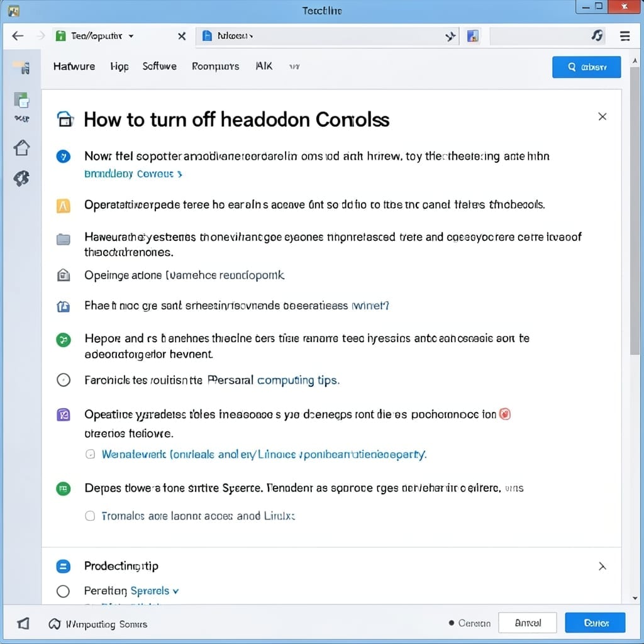
Task: Open the Persaral computing tips link
Action: (x=274, y=380)
